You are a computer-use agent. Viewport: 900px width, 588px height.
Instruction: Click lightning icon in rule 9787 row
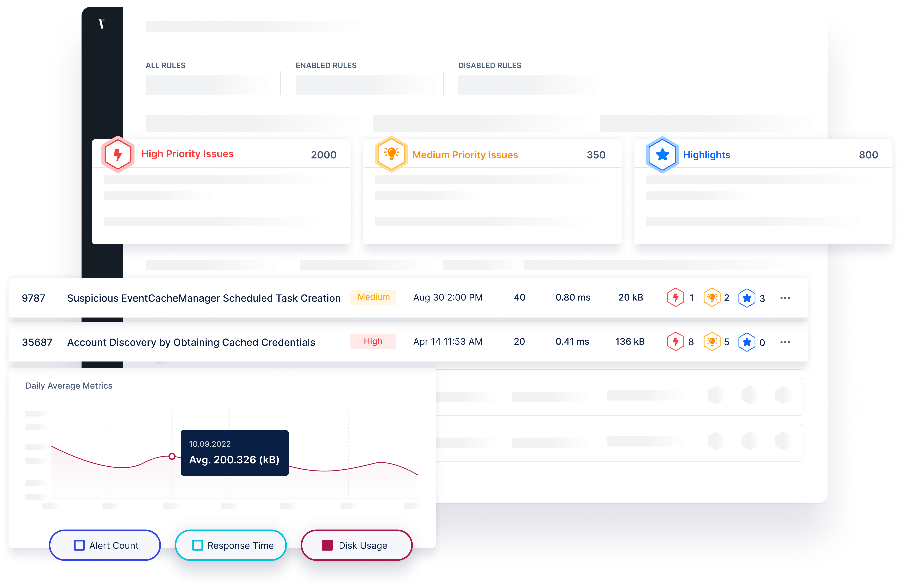pos(675,298)
